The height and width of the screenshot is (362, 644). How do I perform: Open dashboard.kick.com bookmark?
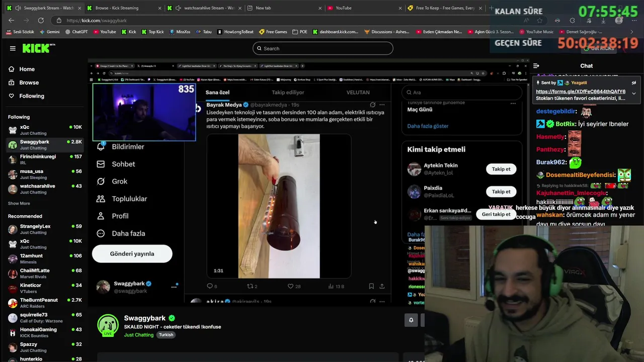[x=336, y=32]
